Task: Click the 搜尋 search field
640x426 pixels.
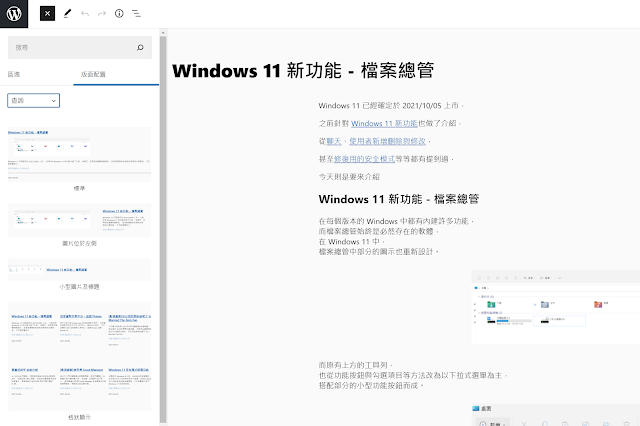Action: (80, 47)
